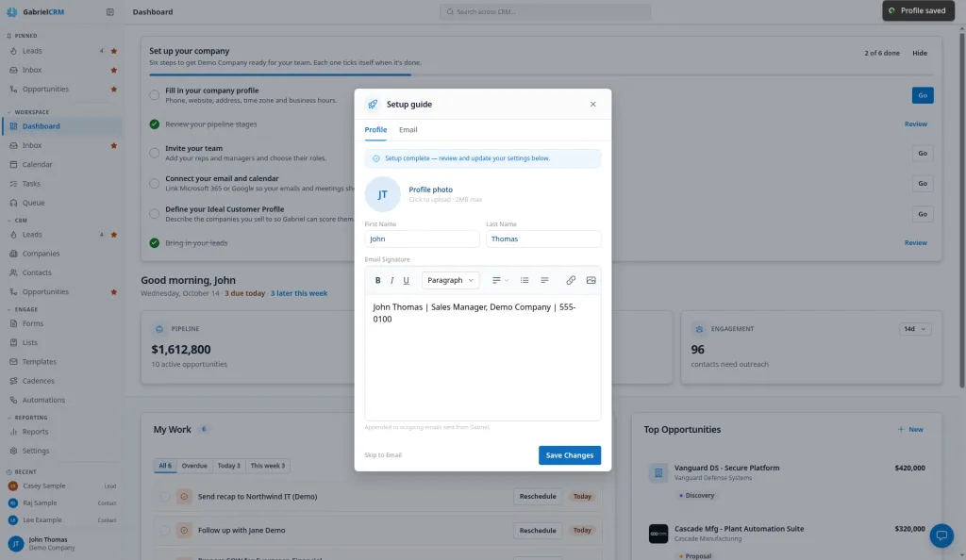Switch to the Email tab
Image resolution: width=966 pixels, height=560 pixels.
click(408, 130)
